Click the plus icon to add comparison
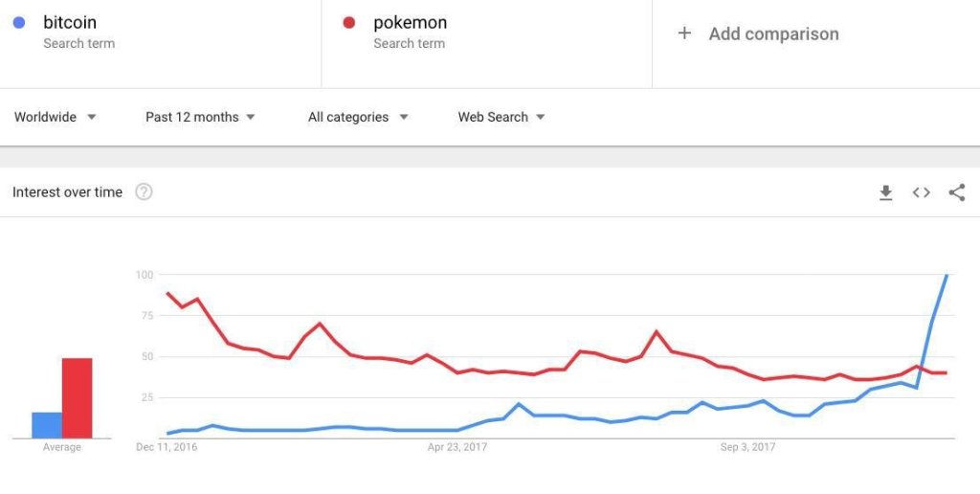Screen dimensions: 980x494 (684, 34)
